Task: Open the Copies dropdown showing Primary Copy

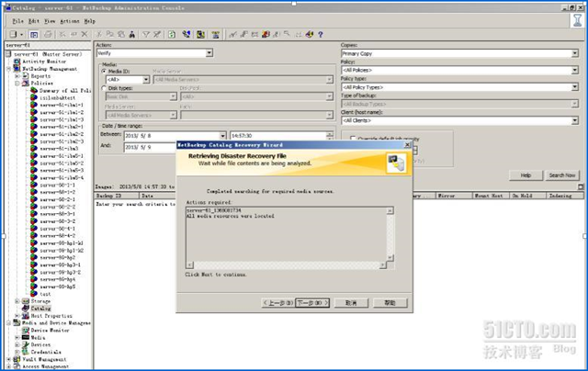Action: point(575,53)
